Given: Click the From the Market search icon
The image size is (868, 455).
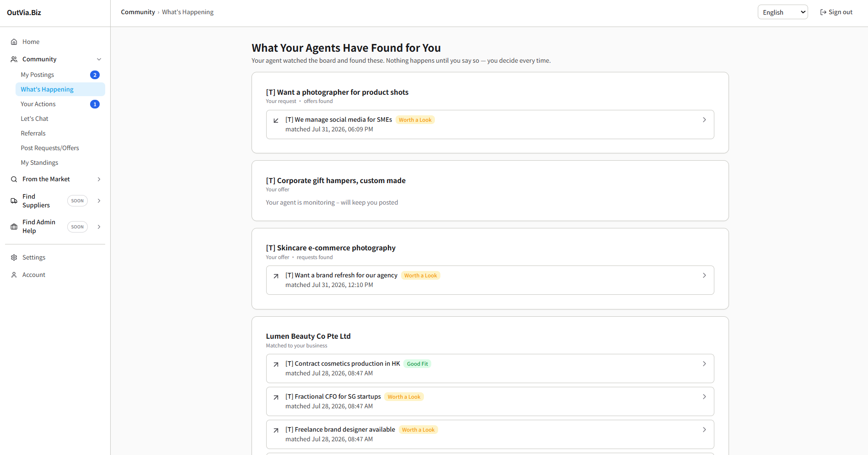Looking at the screenshot, I should pos(14,179).
